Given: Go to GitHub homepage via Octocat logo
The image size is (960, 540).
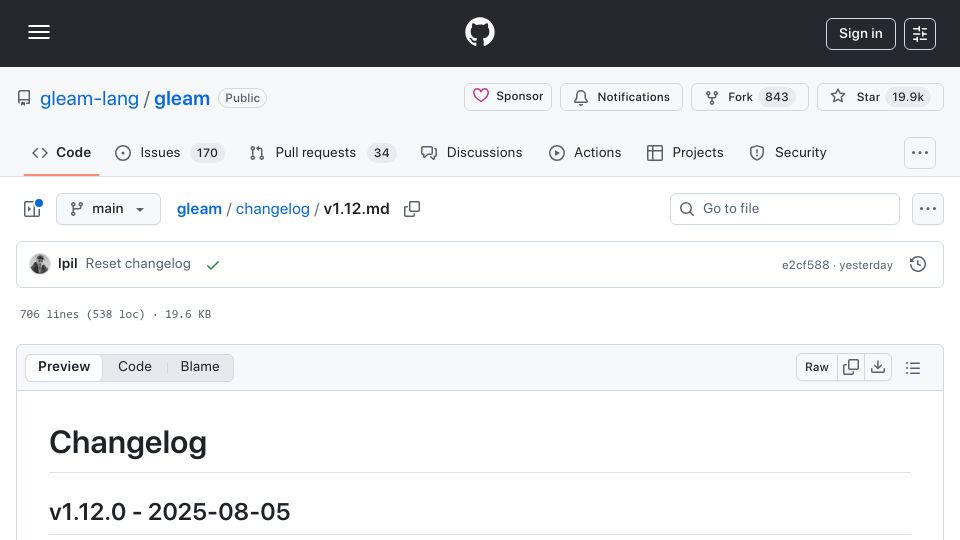Looking at the screenshot, I should tap(480, 32).
